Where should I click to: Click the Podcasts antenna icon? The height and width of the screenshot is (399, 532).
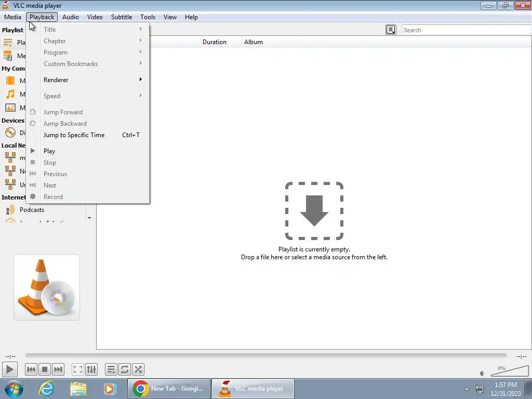(x=10, y=210)
